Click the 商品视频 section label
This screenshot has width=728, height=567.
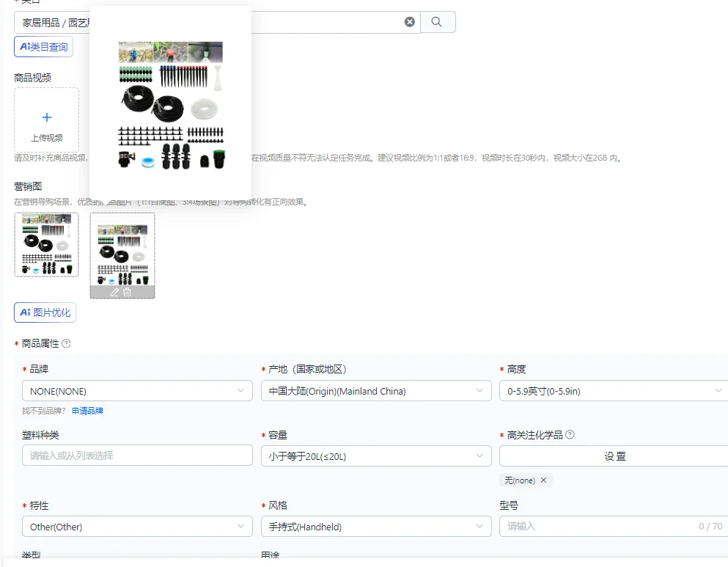pos(32,78)
